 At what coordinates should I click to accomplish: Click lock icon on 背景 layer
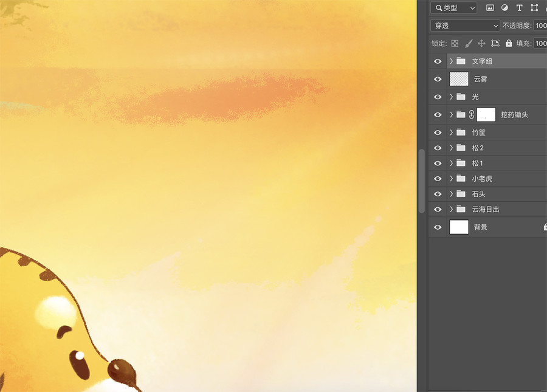point(545,227)
